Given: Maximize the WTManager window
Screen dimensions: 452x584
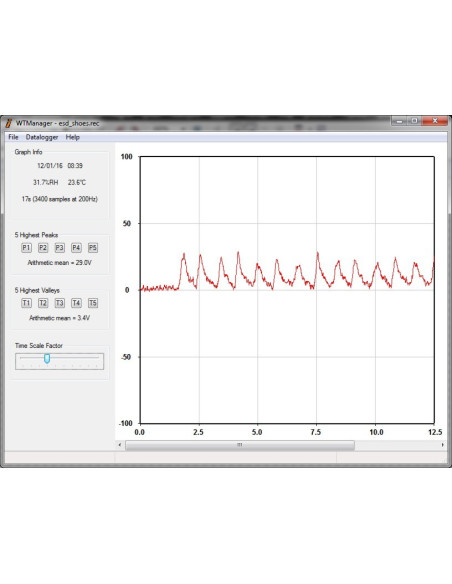Looking at the screenshot, I should tap(414, 121).
